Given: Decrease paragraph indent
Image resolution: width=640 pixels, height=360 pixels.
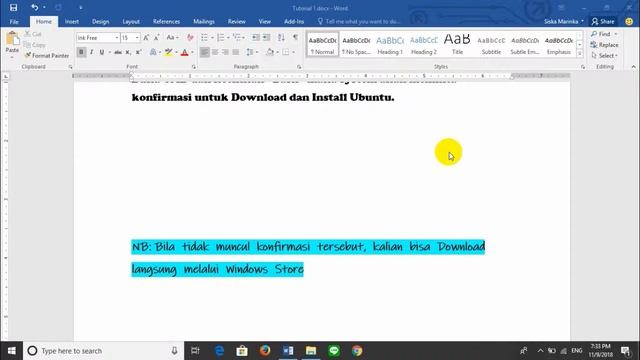Looking at the screenshot, I should [x=256, y=38].
